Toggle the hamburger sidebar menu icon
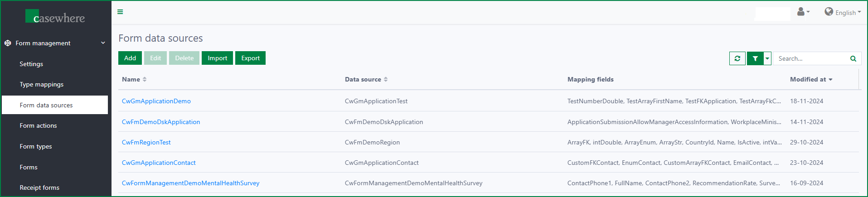868x197 pixels. tap(120, 12)
